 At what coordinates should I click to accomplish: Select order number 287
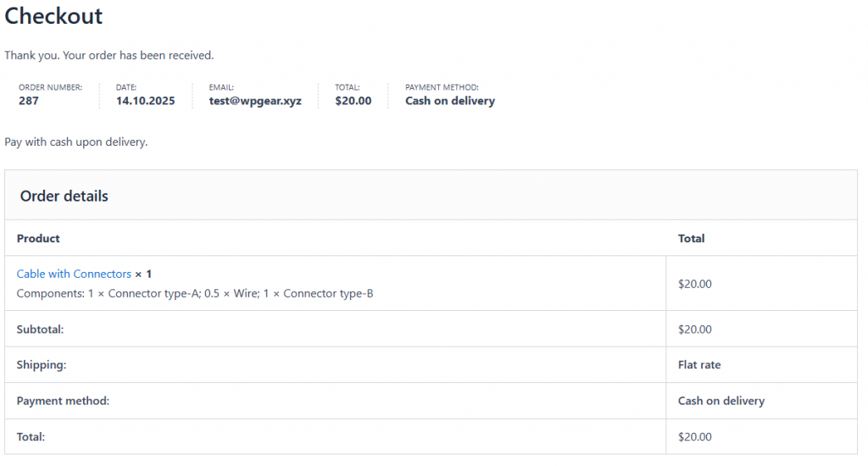tap(29, 101)
